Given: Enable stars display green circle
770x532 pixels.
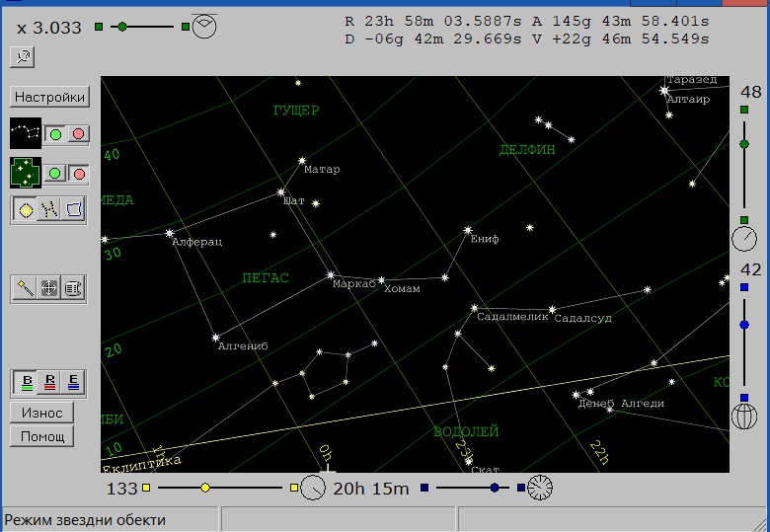Looking at the screenshot, I should pos(55,174).
